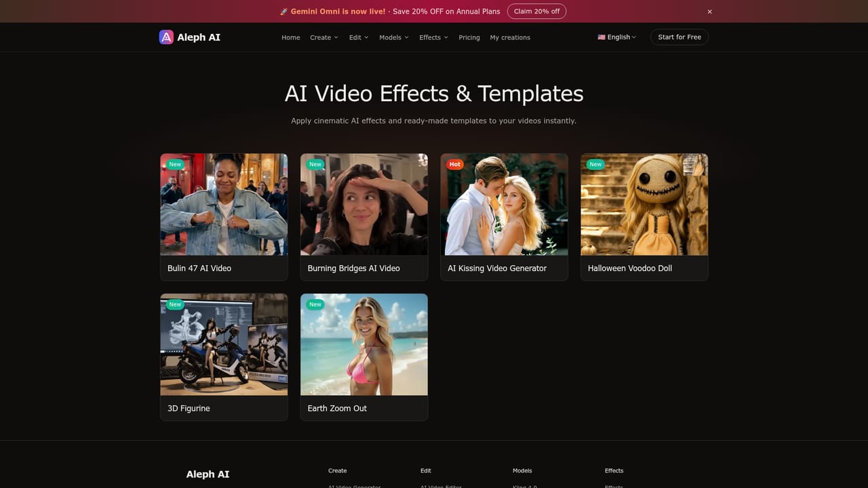Claim 20% off in top banner

536,12
